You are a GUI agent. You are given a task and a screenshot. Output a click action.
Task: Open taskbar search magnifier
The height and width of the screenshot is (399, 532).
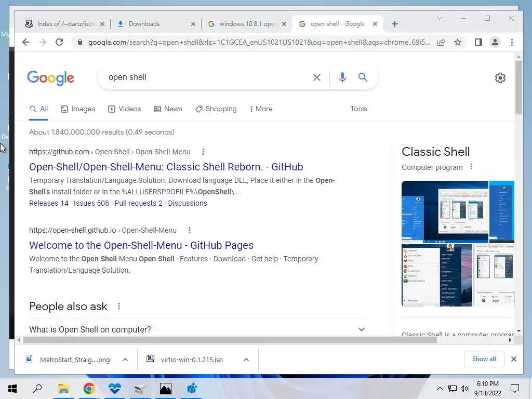37,389
